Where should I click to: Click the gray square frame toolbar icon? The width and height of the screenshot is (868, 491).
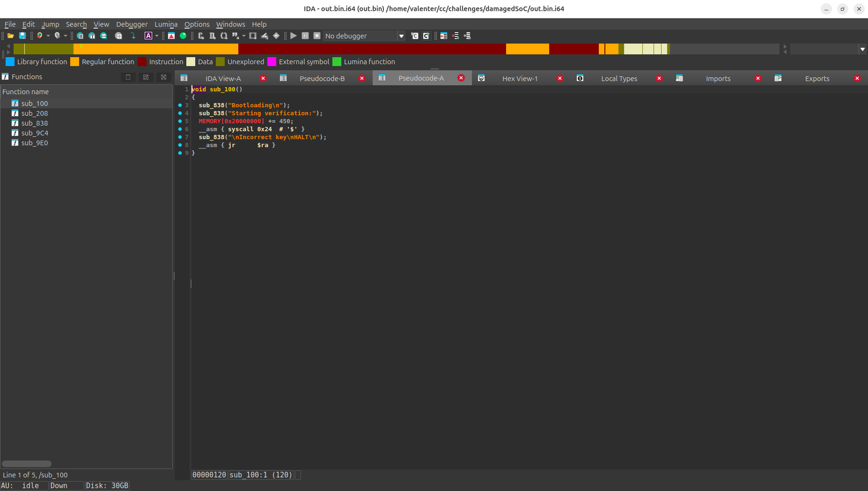[253, 36]
